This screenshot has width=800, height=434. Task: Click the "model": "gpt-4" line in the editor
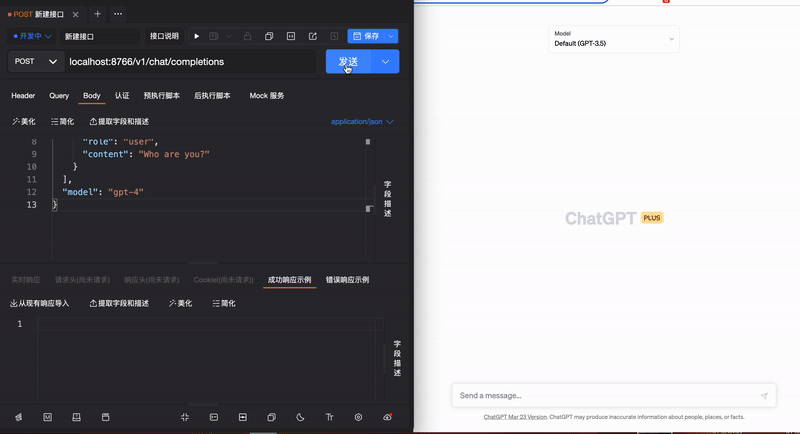click(x=103, y=192)
